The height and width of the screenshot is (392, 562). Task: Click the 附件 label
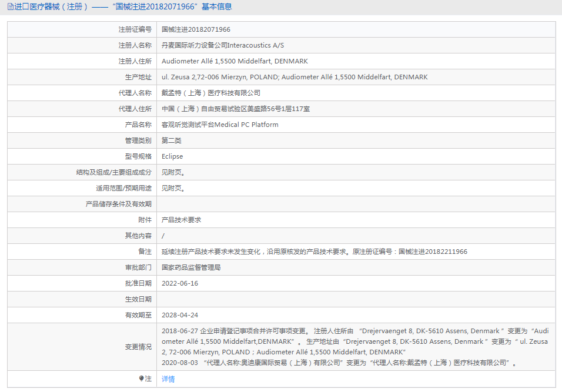click(145, 220)
